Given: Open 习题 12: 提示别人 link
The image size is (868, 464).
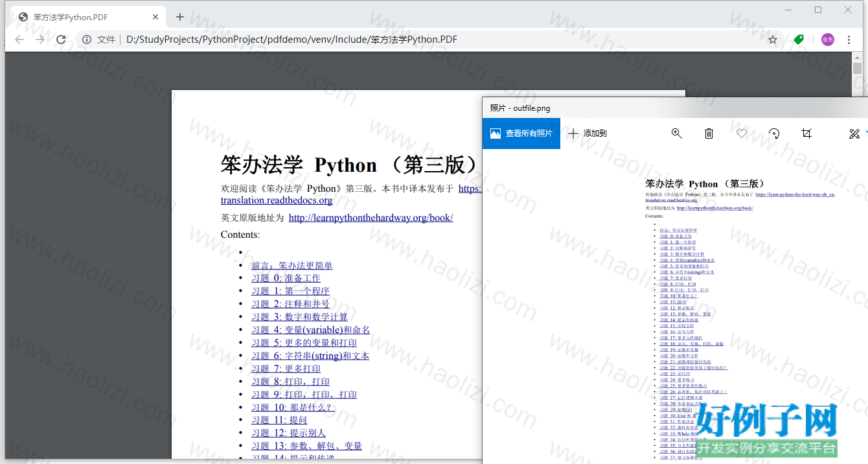Looking at the screenshot, I should 288,433.
